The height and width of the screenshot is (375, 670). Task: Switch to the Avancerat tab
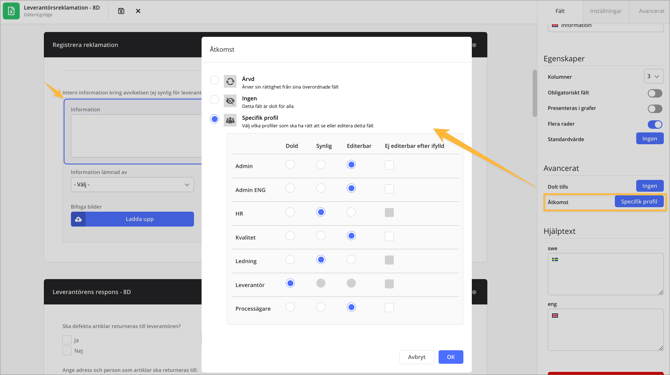coord(651,11)
